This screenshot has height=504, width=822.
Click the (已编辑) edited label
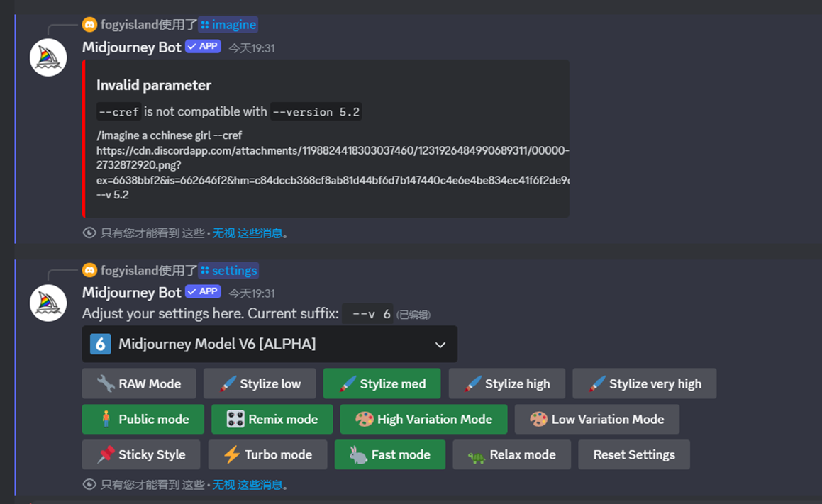tap(413, 315)
